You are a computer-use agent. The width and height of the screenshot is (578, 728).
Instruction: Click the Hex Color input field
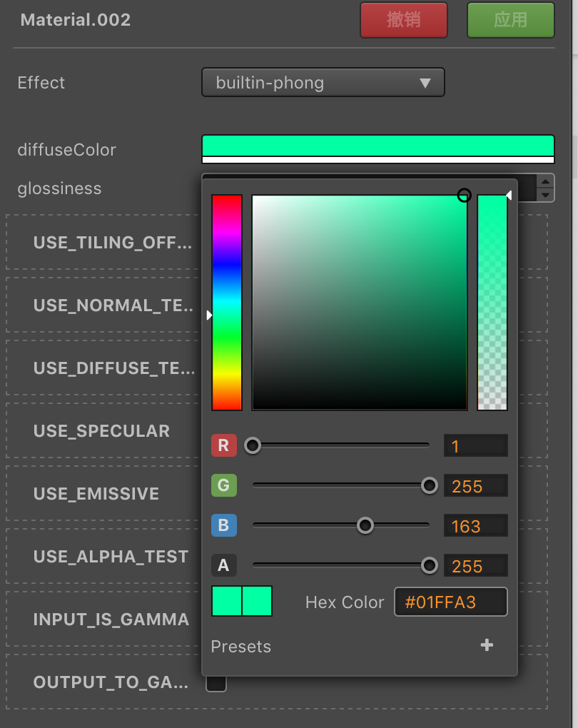pyautogui.click(x=450, y=602)
